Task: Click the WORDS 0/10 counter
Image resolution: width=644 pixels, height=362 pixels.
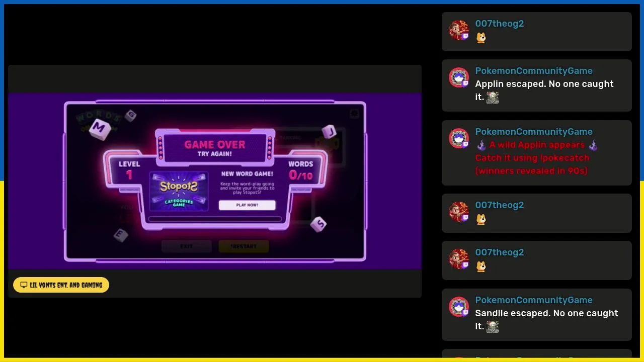Action: [x=301, y=170]
